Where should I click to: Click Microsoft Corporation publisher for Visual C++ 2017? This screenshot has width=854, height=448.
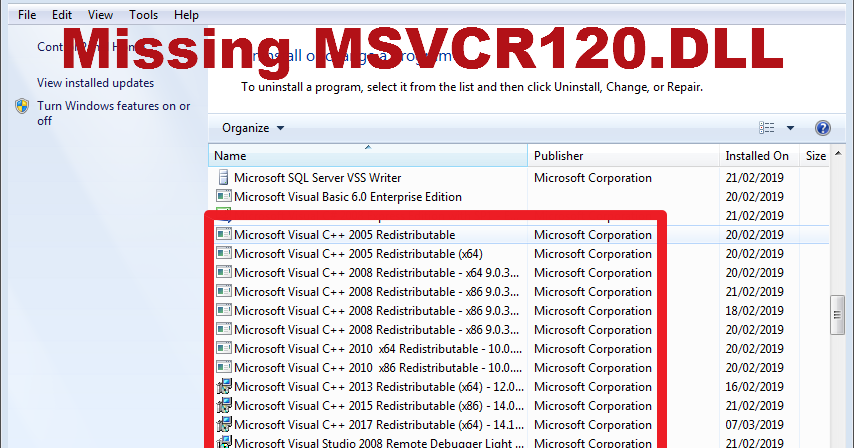(x=593, y=425)
